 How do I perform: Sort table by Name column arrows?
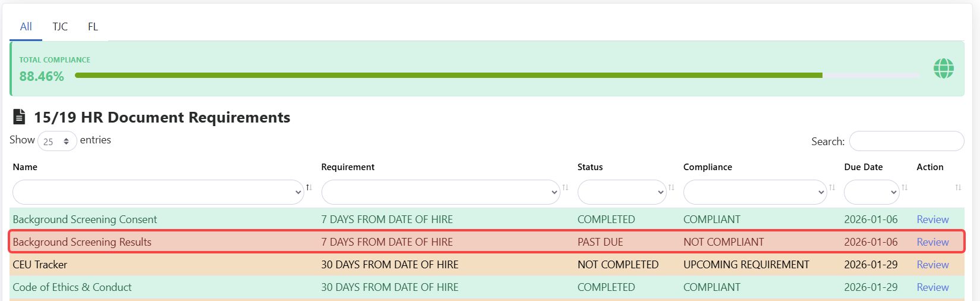click(x=309, y=187)
